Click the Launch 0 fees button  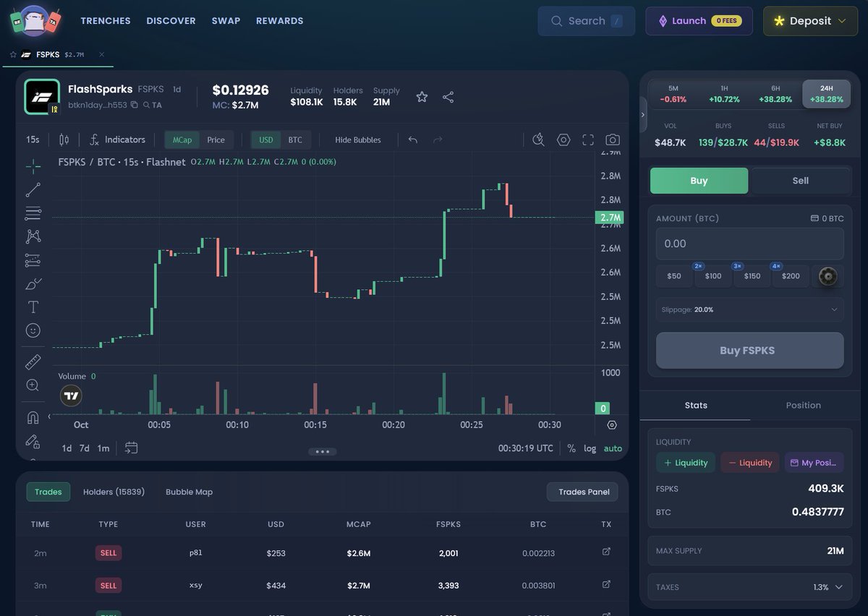pos(699,21)
